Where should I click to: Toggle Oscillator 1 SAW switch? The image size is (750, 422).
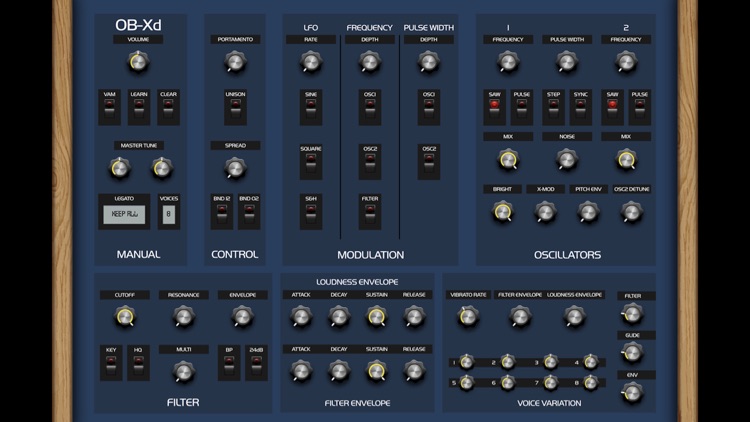494,109
